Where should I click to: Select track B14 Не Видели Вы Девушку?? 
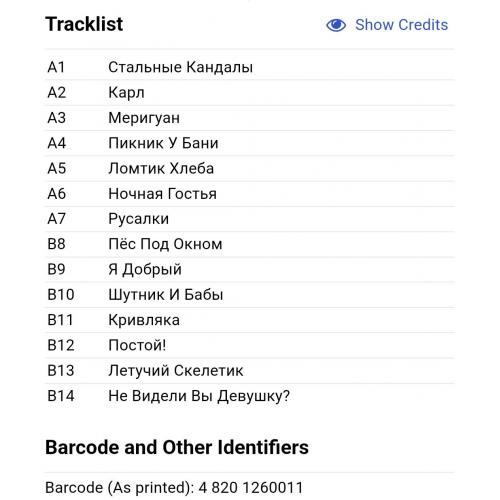[x=250, y=396]
